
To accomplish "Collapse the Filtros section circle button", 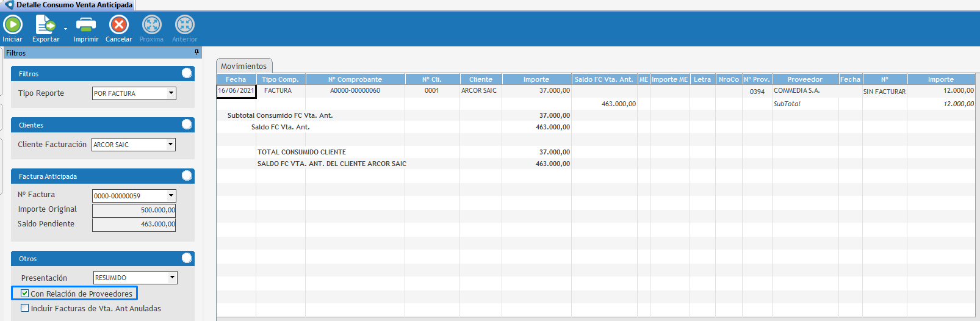I will point(187,73).
